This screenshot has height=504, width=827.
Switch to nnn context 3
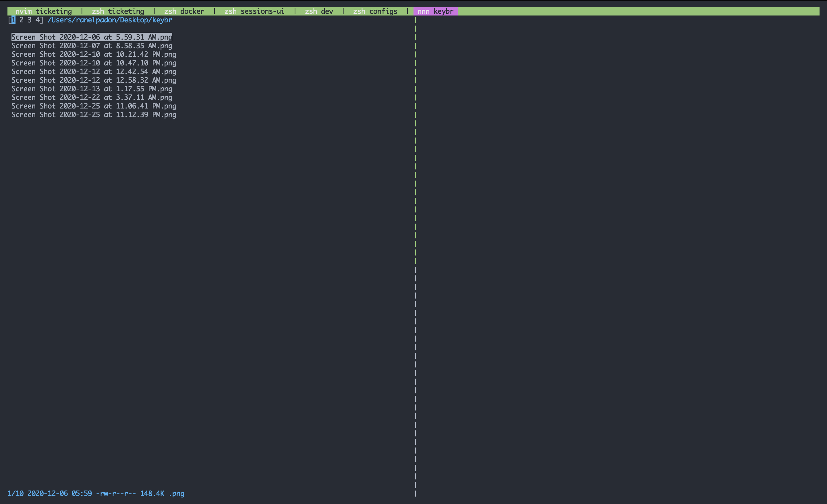point(28,20)
